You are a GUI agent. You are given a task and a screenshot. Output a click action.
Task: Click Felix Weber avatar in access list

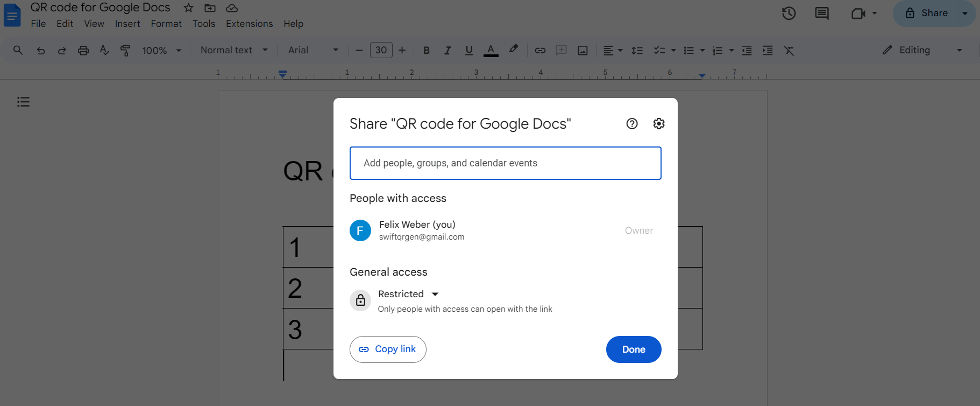coord(360,230)
